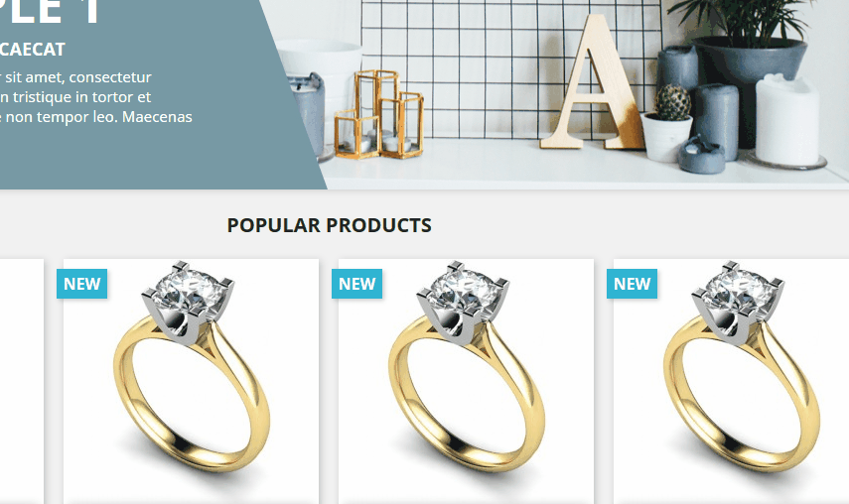This screenshot has width=849, height=504.
Task: Click the large slide title ending in 'PLE 1'
Action: [x=50, y=12]
